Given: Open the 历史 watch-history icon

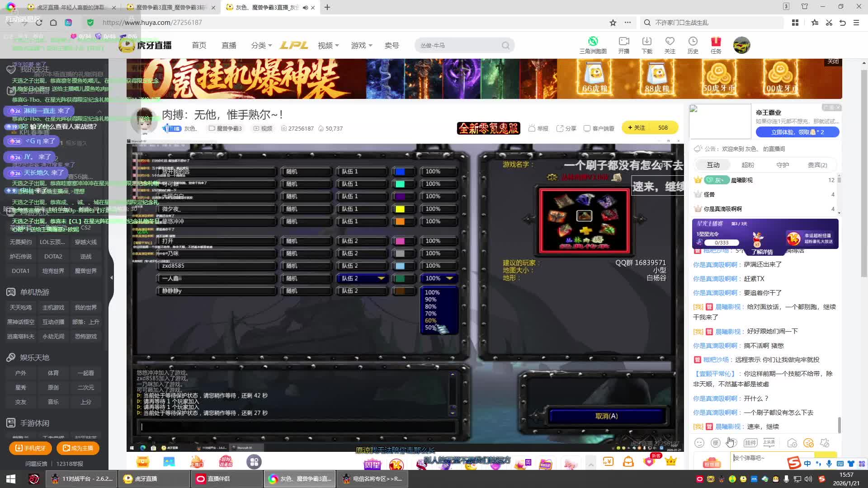Looking at the screenshot, I should coord(693,42).
